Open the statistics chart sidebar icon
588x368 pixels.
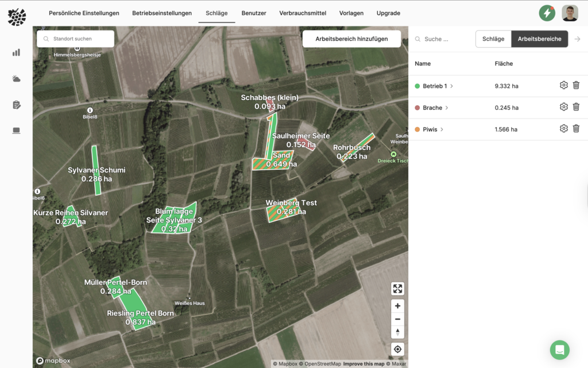tap(16, 52)
